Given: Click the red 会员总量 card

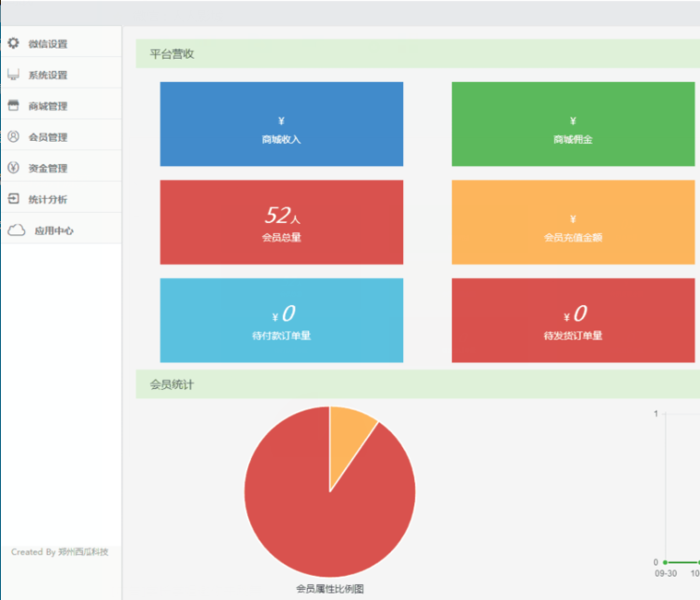Looking at the screenshot, I should [x=282, y=222].
